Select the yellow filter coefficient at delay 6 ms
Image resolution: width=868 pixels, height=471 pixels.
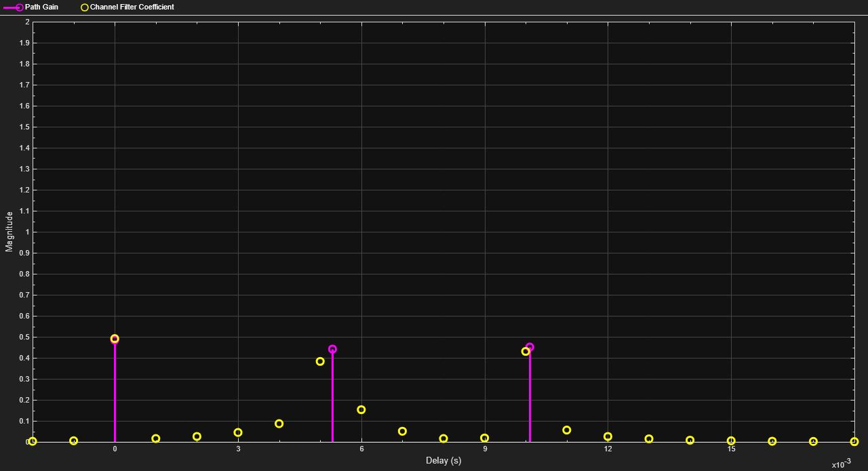361,409
